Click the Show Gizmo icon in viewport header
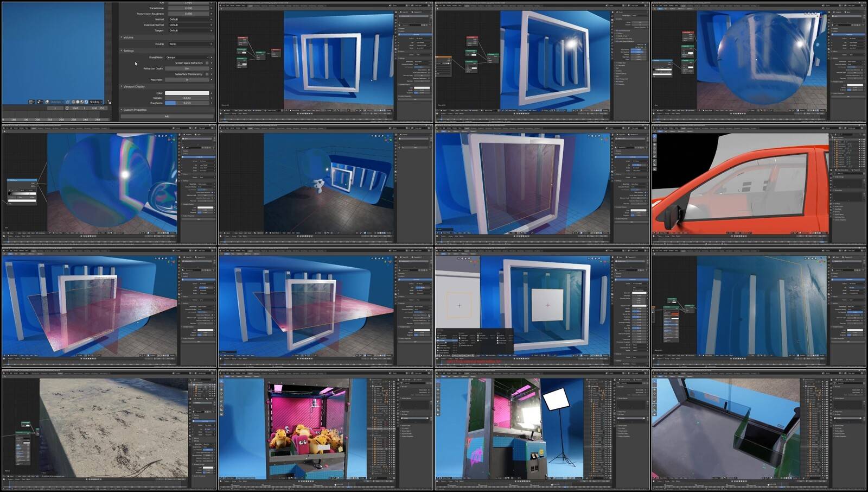The width and height of the screenshot is (868, 492). click(40, 102)
